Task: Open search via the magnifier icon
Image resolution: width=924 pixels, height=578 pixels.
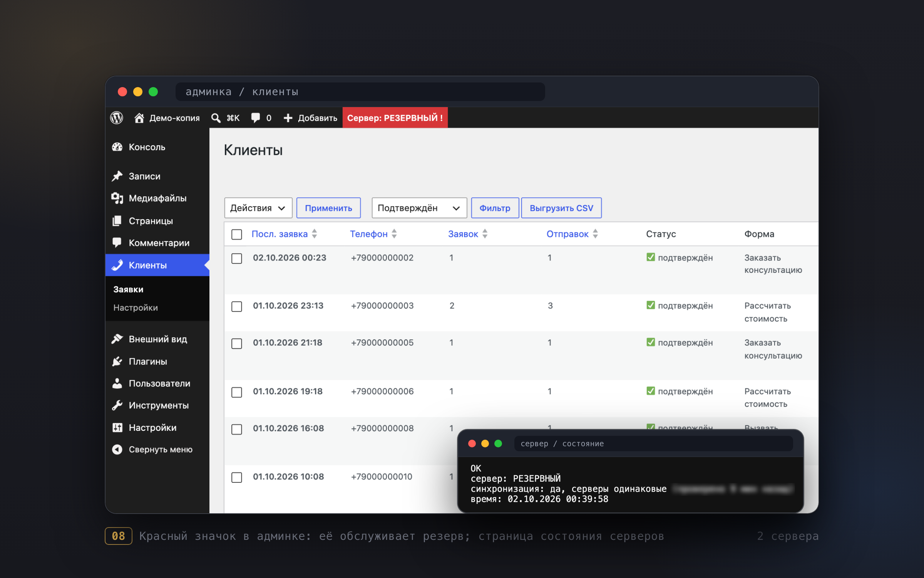Action: click(216, 118)
